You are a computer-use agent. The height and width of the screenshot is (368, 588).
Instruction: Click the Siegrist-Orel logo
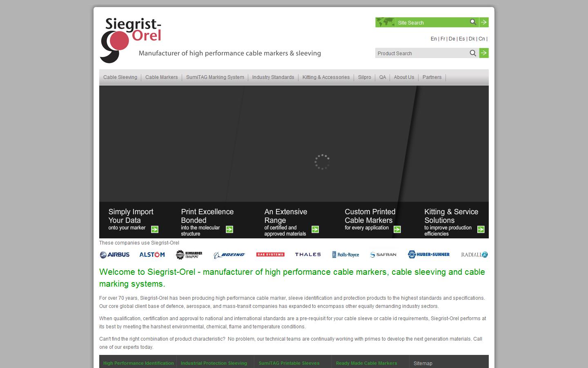tap(131, 40)
